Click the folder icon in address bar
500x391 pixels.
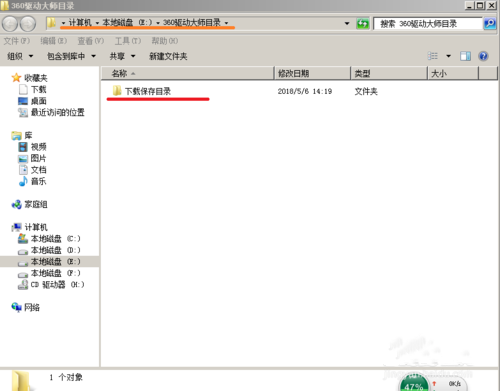[51, 23]
